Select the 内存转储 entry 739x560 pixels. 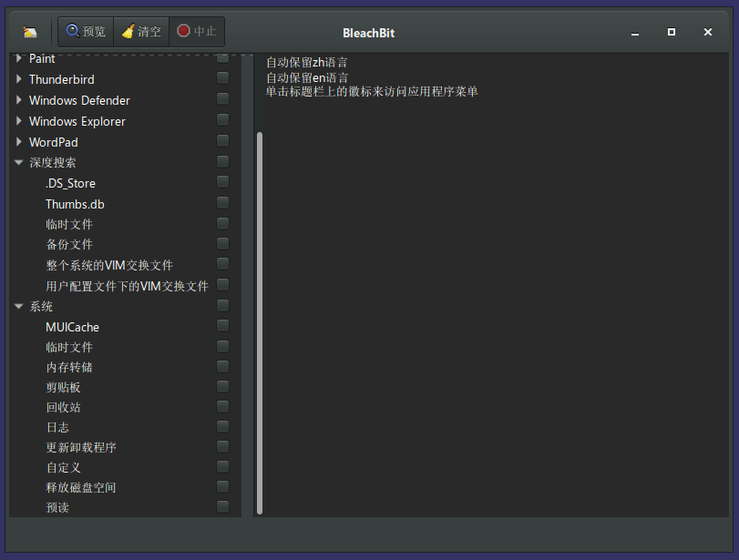69,367
